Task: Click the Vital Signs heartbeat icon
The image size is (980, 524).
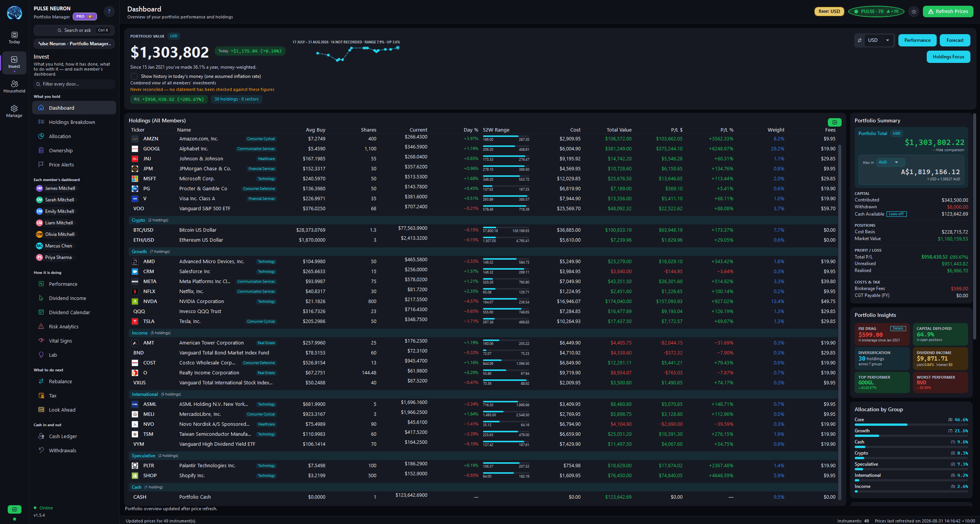Action: (x=41, y=341)
